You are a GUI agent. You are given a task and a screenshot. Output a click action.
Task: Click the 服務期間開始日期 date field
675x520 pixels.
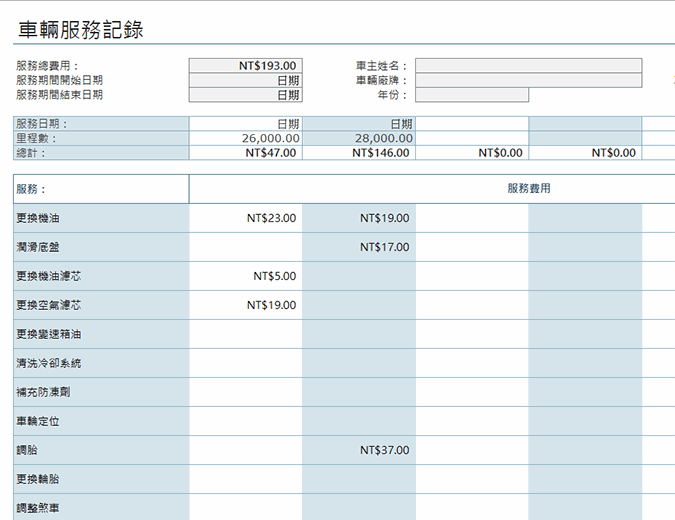point(245,81)
